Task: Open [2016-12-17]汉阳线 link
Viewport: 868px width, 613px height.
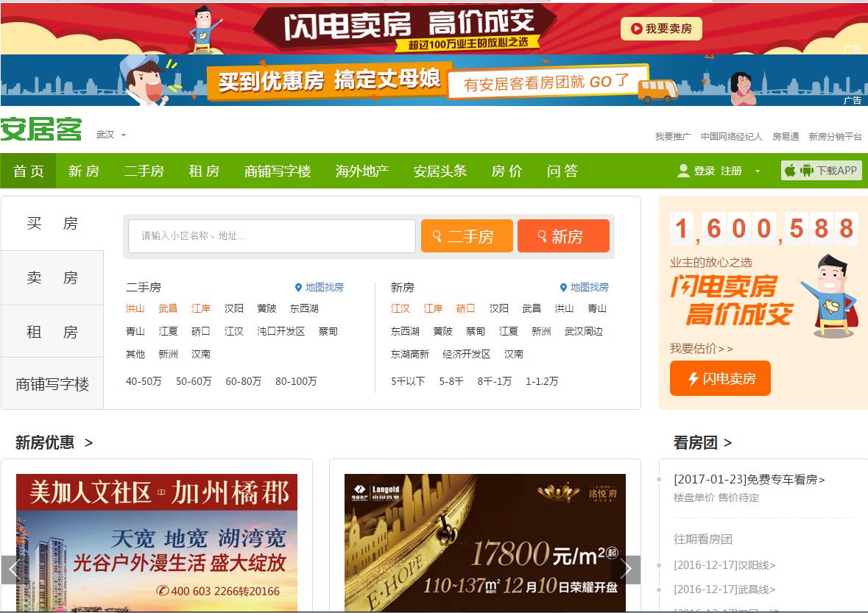Action: pos(724,565)
